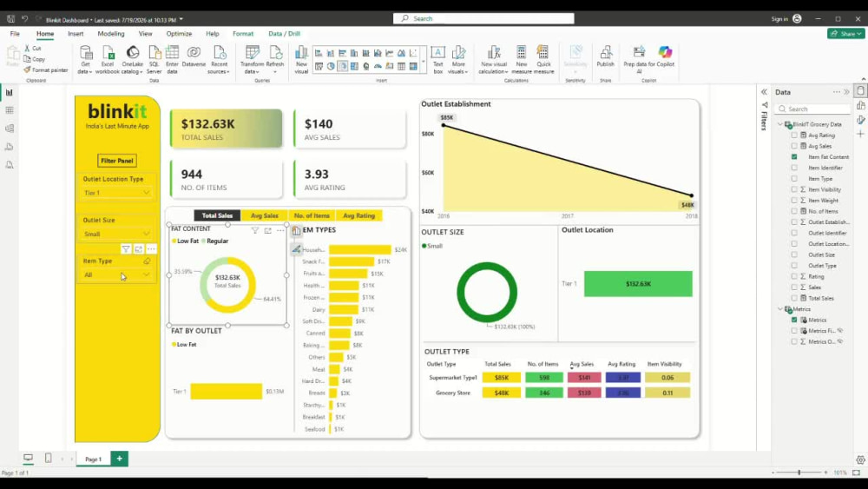Copy the selected visual
Image resolution: width=868 pixels, height=489 pixels.
(35, 59)
